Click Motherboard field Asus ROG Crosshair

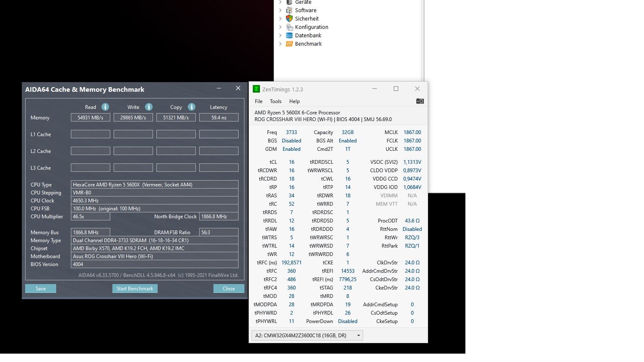tap(155, 256)
